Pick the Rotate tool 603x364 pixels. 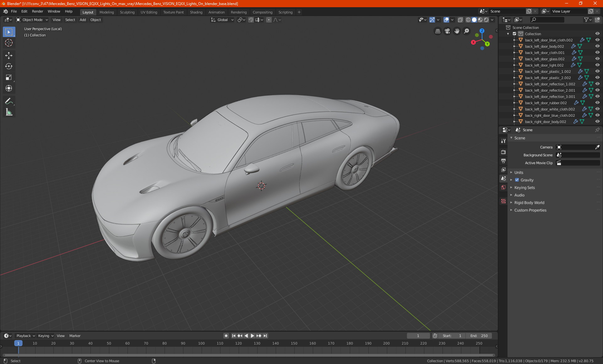(x=9, y=66)
